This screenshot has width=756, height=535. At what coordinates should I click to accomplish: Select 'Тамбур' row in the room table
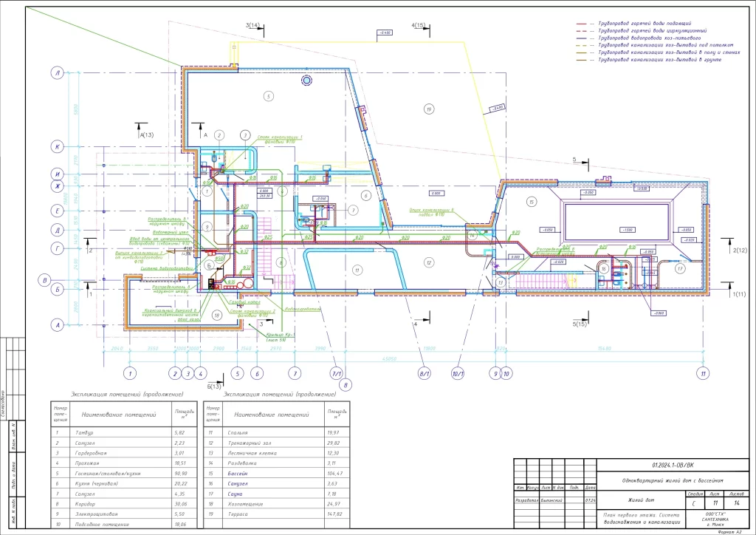[x=85, y=432]
